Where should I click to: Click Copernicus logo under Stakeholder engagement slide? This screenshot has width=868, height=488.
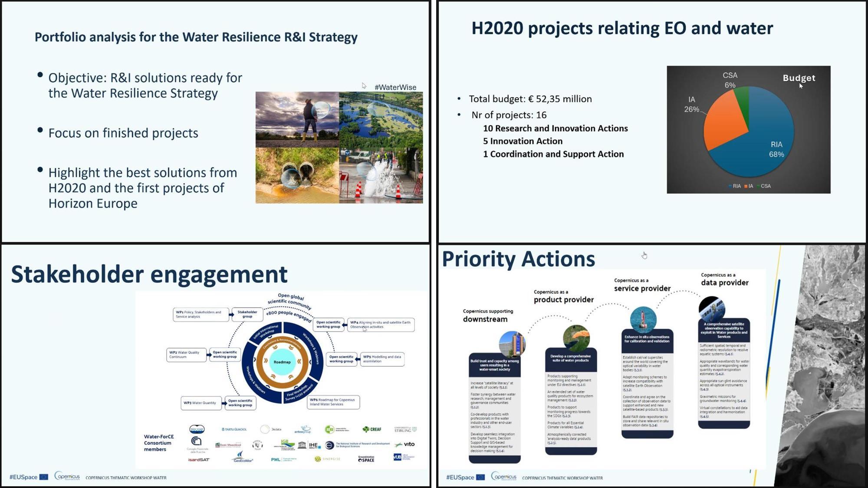tap(67, 476)
